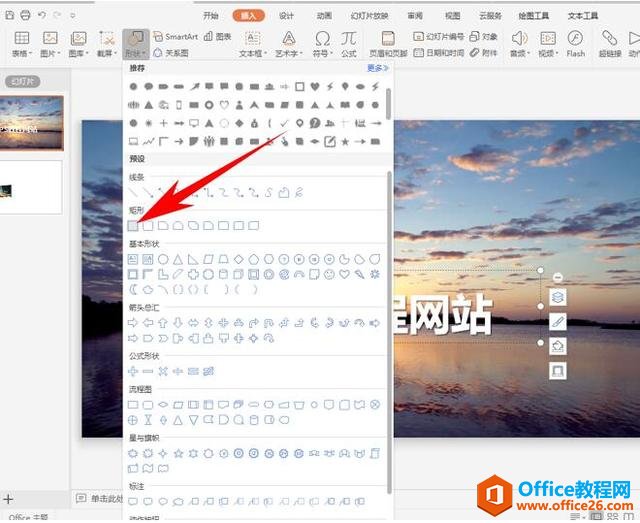640x523 pixels.
Task: Click 更多 link in shapes panel
Action: pyautogui.click(x=378, y=68)
